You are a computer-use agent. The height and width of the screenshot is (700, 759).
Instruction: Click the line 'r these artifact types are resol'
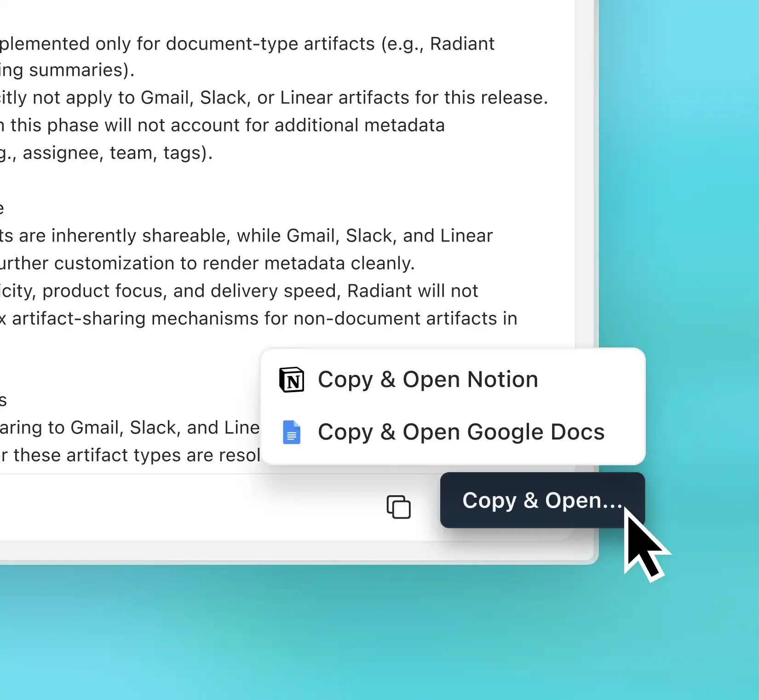[130, 455]
